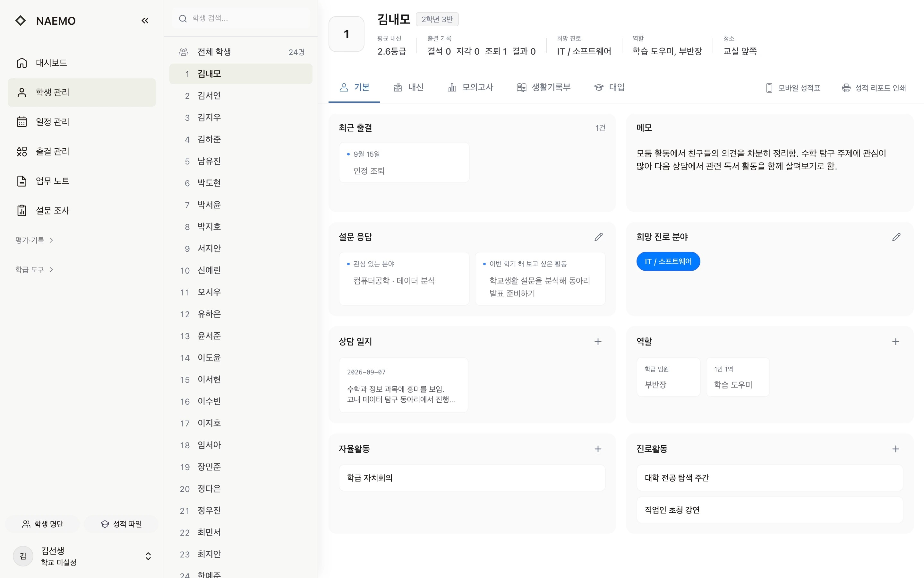This screenshot has height=578, width=924.
Task: Select student 신예린 in the list
Action: [241, 270]
